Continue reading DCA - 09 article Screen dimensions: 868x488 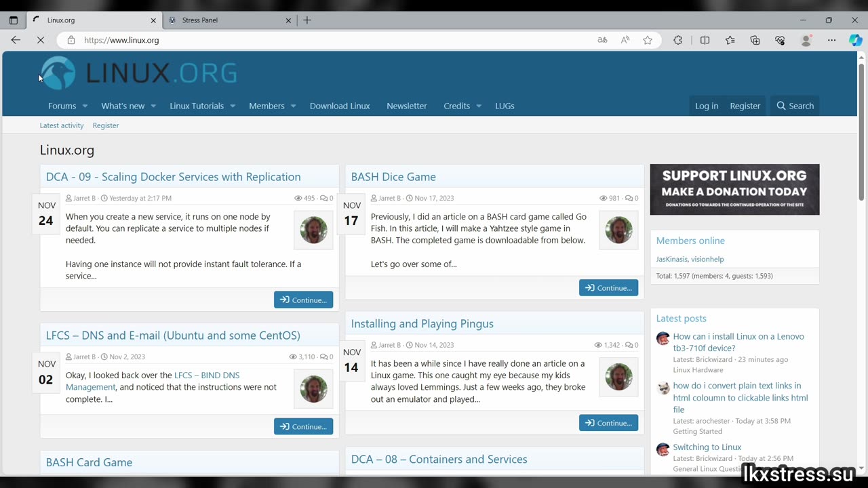coord(303,300)
